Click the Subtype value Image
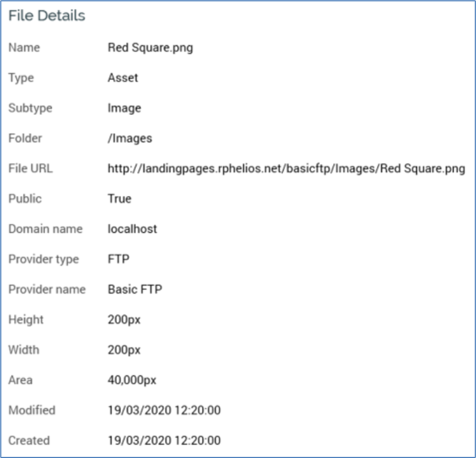 click(125, 108)
